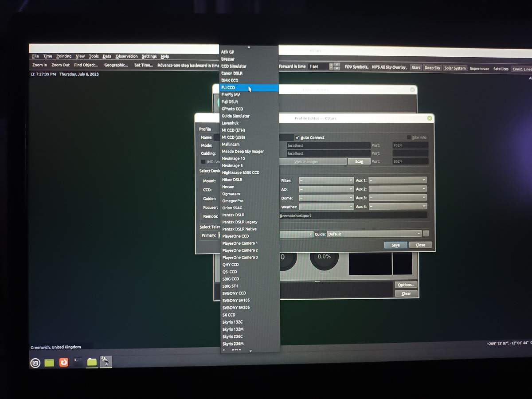The width and height of the screenshot is (532, 399).
Task: Select Meade Deep Sky Imager entry
Action: click(x=249, y=151)
